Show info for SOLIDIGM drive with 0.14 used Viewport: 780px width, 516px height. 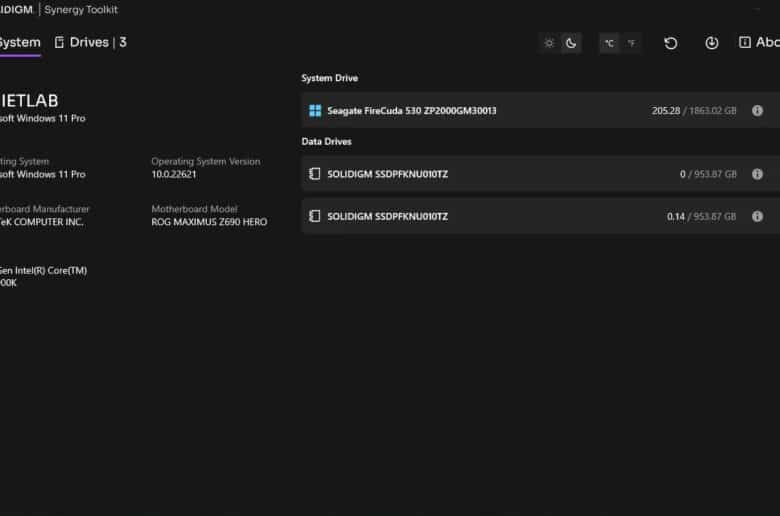[x=757, y=216]
